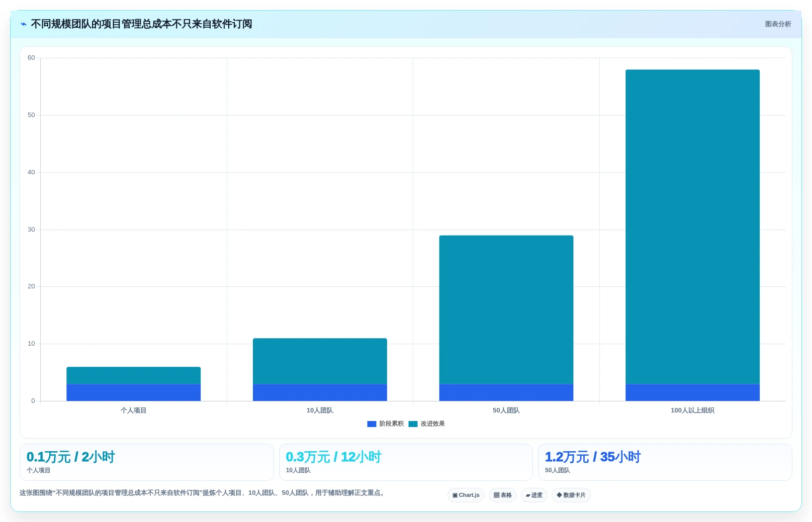
Task: Click the 改进效果 legend label
Action: coord(432,424)
